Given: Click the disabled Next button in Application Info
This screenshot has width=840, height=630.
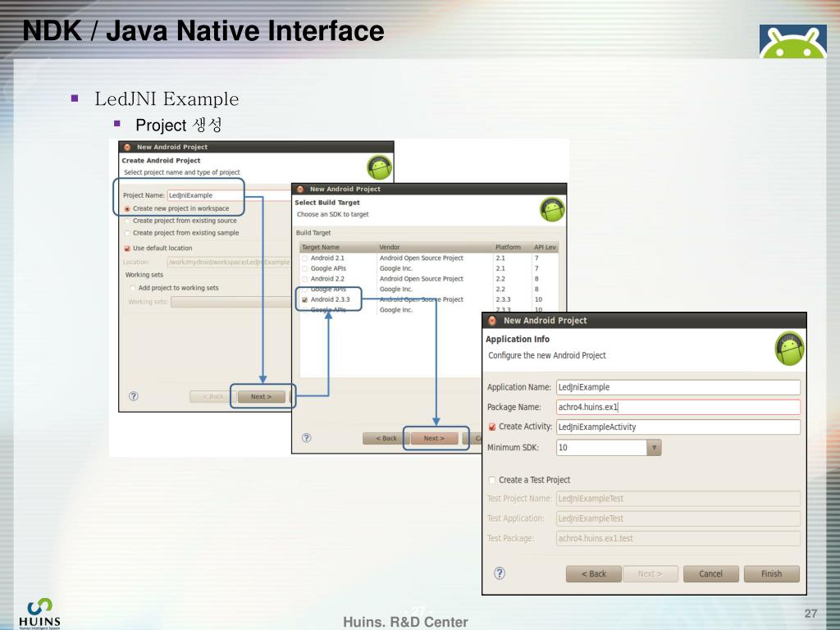Looking at the screenshot, I should pos(651,573).
